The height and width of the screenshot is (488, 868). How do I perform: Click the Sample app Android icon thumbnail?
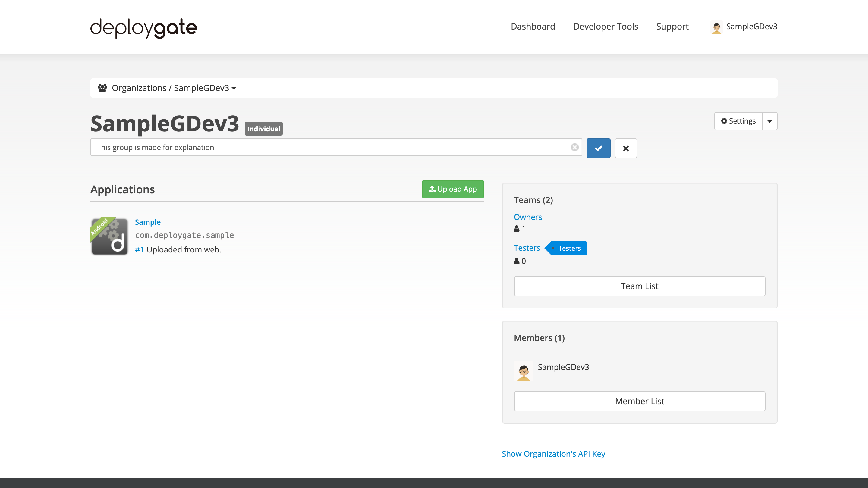[109, 236]
